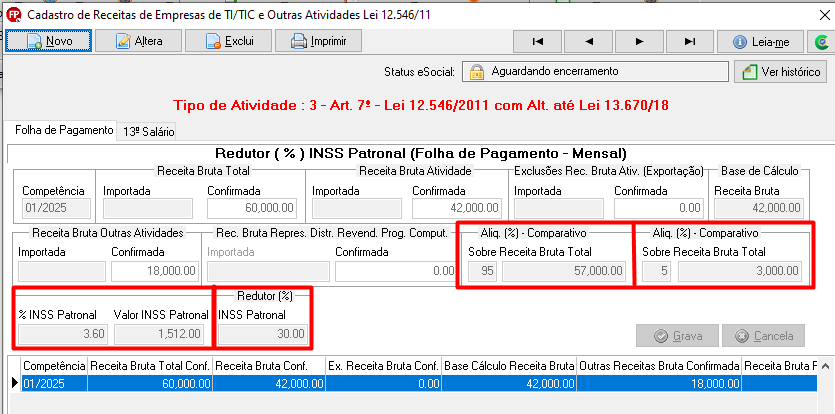This screenshot has width=835, height=414.
Task: Click the Cancela button
Action: click(763, 336)
